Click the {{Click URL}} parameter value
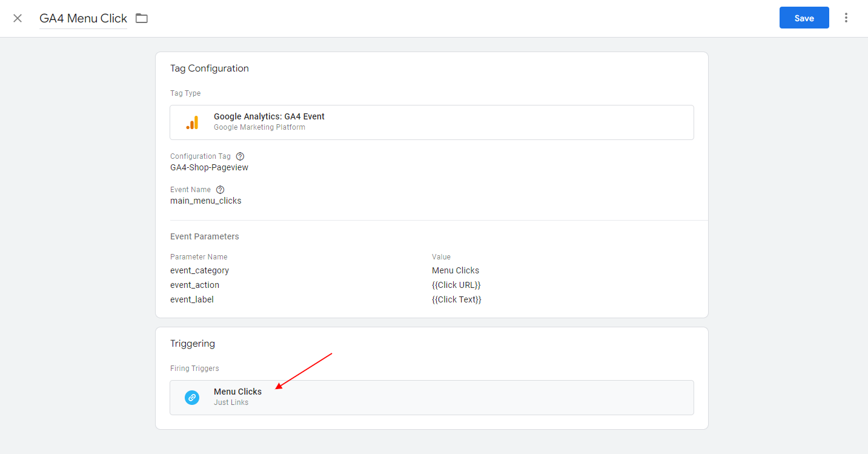This screenshot has width=868, height=454. tap(456, 285)
